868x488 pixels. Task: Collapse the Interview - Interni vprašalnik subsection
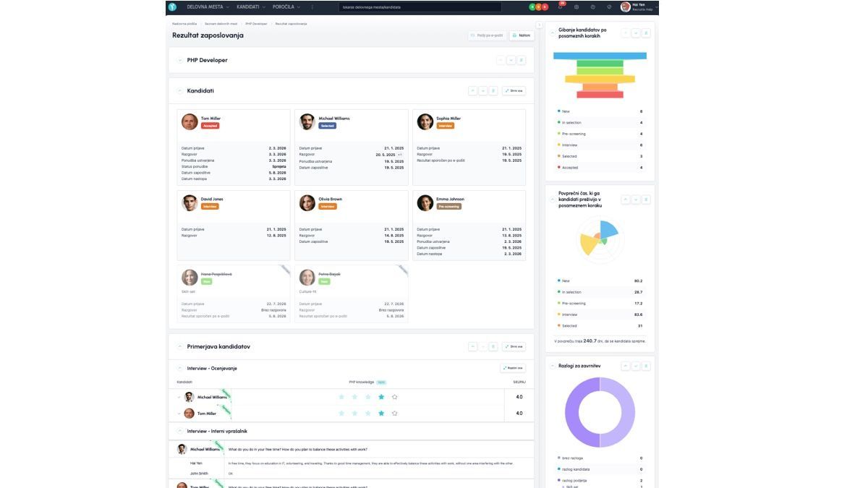[x=180, y=432]
